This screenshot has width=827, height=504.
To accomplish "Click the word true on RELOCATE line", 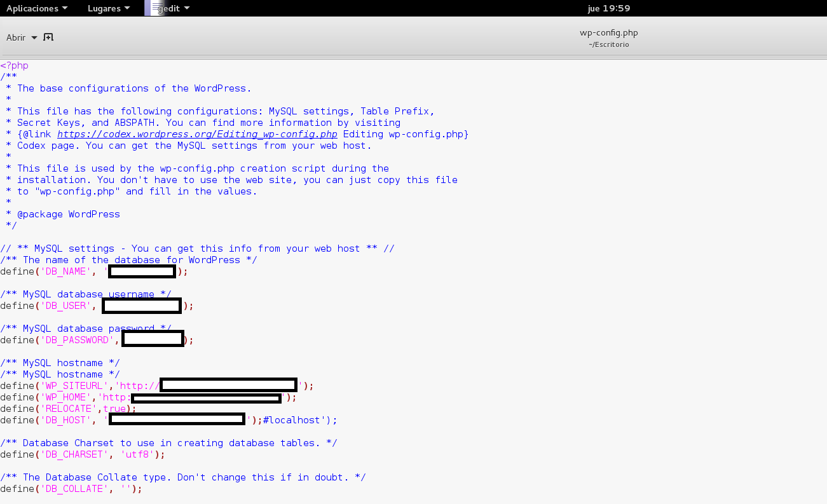I will tap(114, 409).
